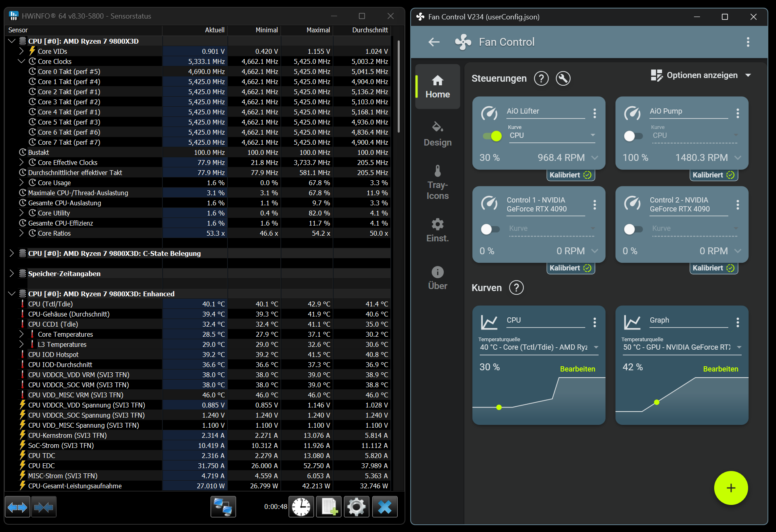
Task: Open the Optionen anzeigen dropdown
Action: tap(702, 75)
